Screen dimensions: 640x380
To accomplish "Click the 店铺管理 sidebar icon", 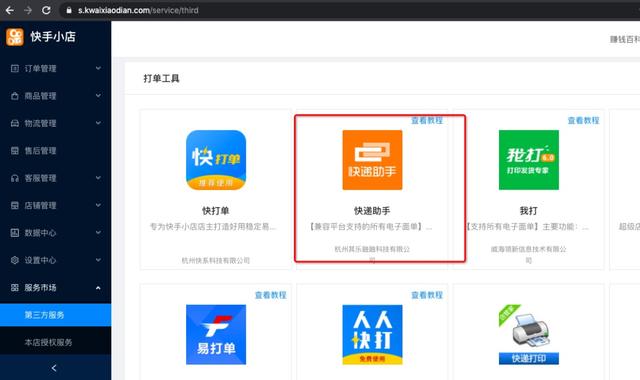I will point(15,205).
